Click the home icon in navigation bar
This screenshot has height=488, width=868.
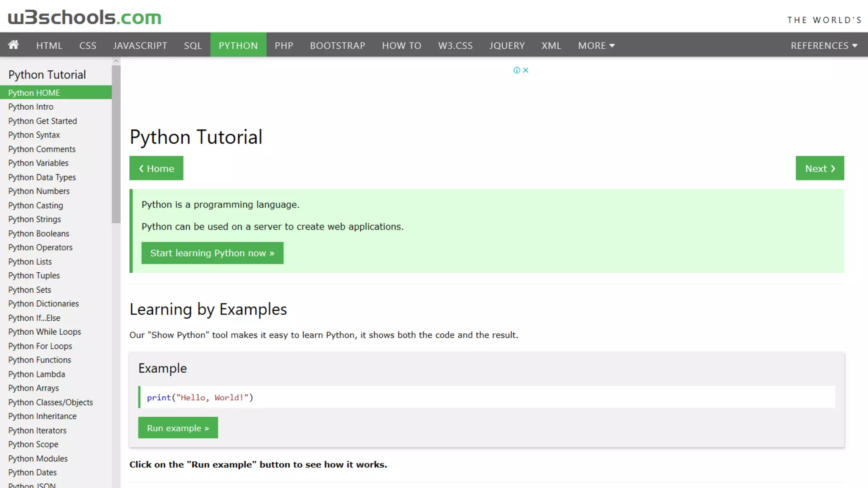tap(14, 45)
